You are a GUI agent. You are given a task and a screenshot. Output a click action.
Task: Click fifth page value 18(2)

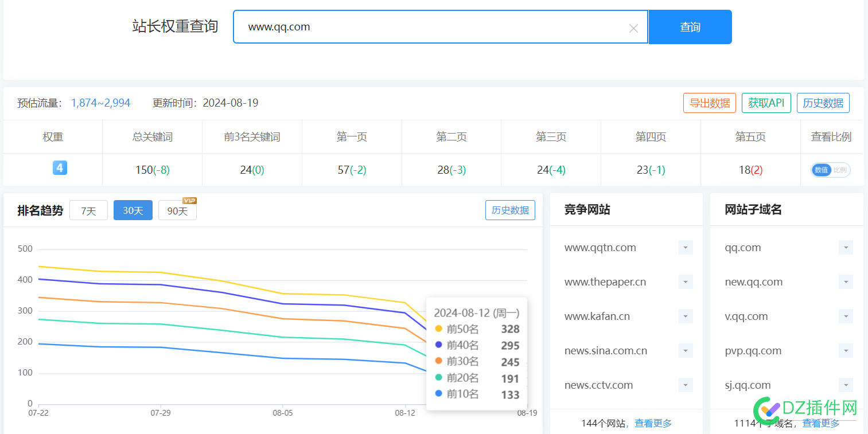[751, 170]
